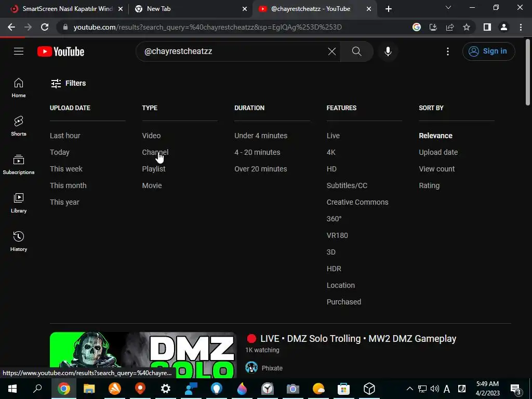Filter by upload date Today

pos(60,152)
